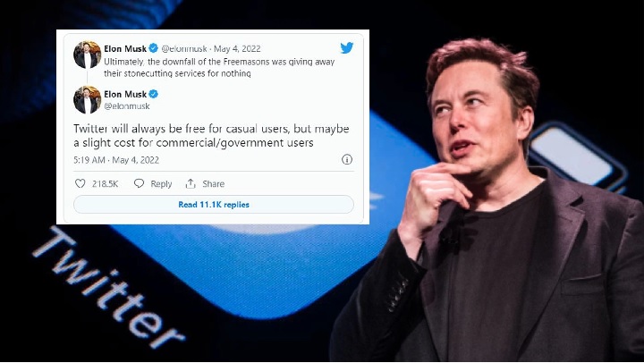
Task: Open the 5:19 AM · May 4, 2022 timestamp
Action: click(x=116, y=160)
